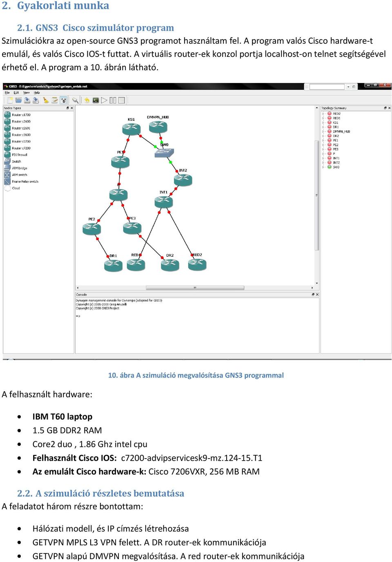Select PIX firewall node type

click(x=16, y=155)
